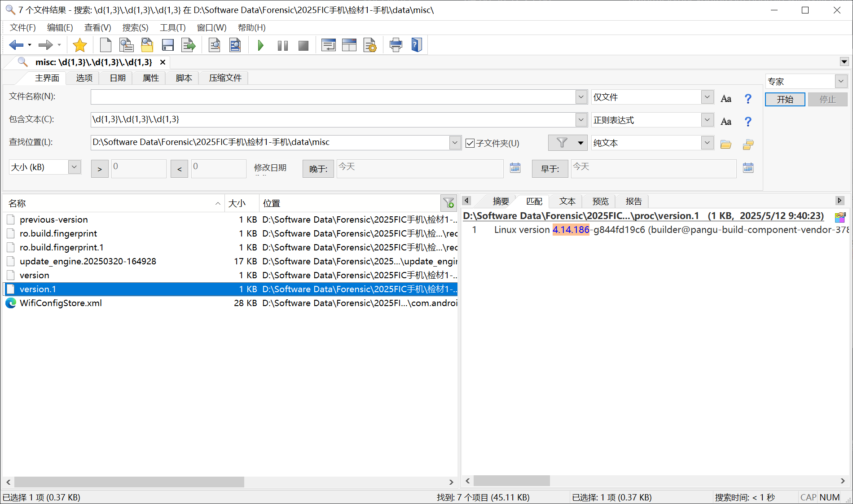Image resolution: width=853 pixels, height=504 pixels.
Task: Click the folder browse icon for location
Action: 725,144
